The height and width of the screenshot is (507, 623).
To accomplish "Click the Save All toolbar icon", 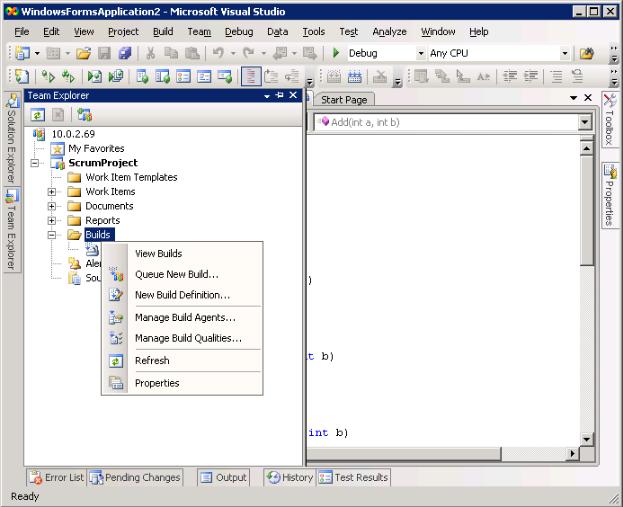I will [125, 53].
